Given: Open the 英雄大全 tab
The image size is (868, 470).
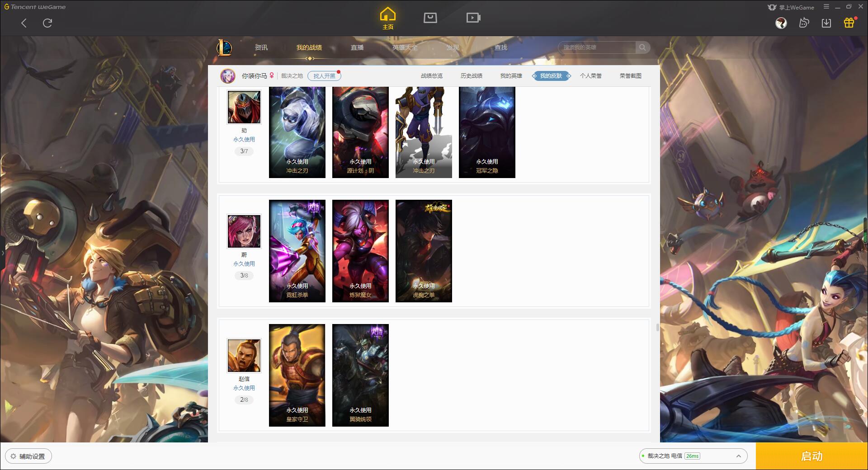Looking at the screenshot, I should point(405,47).
